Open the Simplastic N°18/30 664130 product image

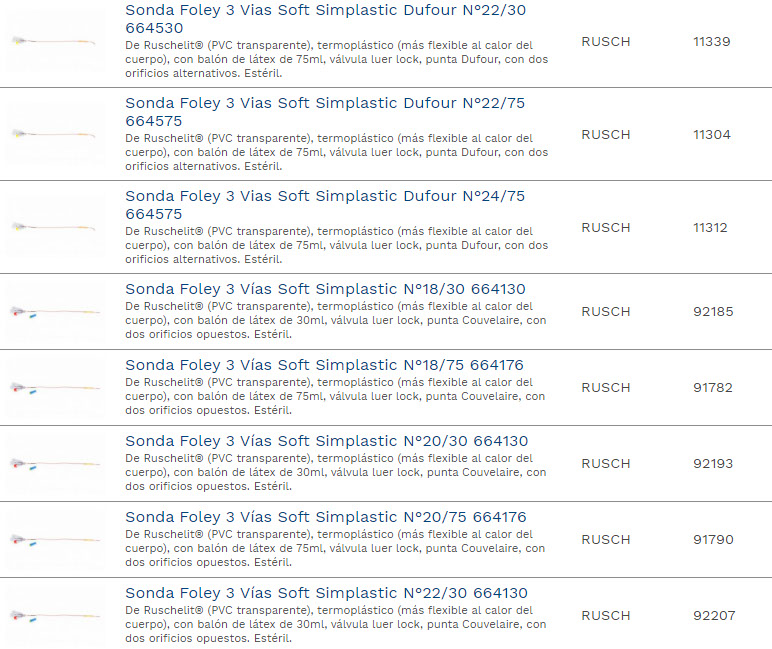pos(55,311)
